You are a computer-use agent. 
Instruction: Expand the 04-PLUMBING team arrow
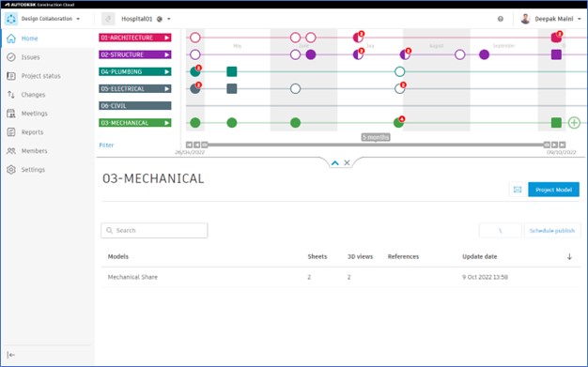167,71
